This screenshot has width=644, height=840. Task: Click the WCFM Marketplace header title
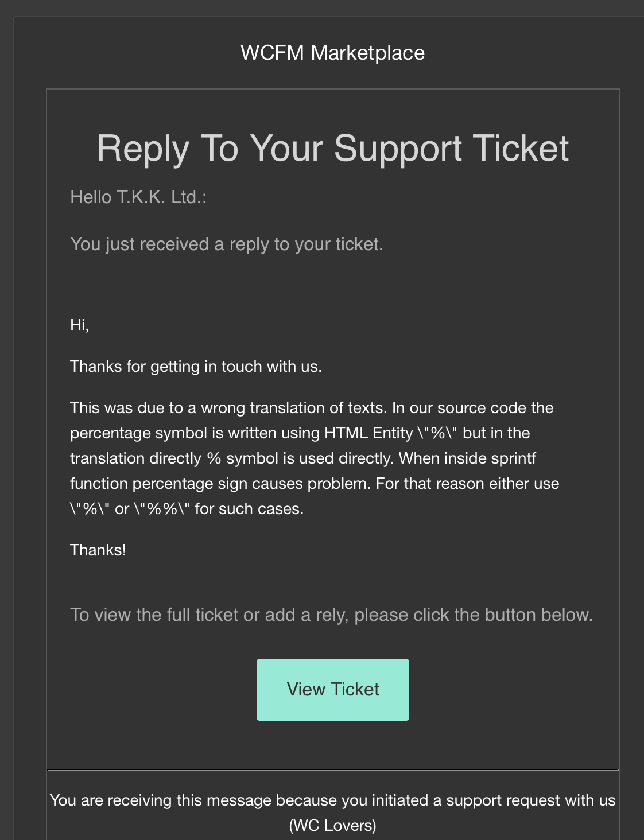[332, 53]
